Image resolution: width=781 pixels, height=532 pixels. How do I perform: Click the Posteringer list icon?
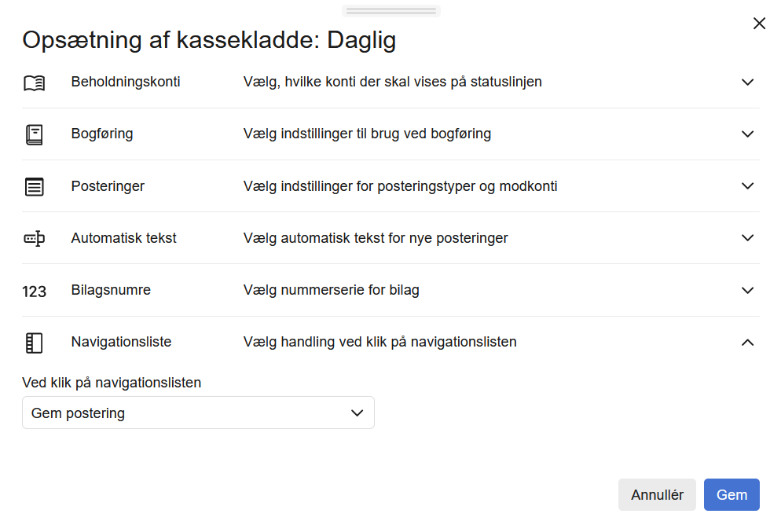pyautogui.click(x=35, y=185)
